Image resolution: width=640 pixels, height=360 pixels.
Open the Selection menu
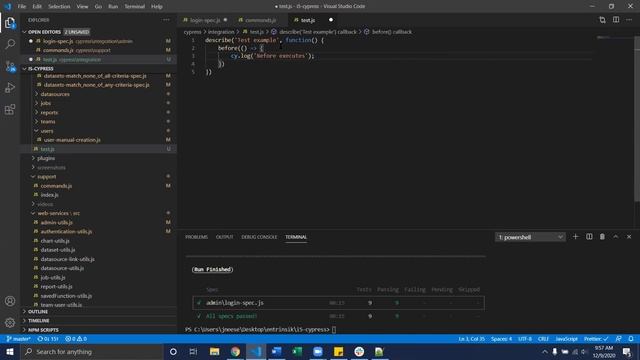click(x=59, y=6)
